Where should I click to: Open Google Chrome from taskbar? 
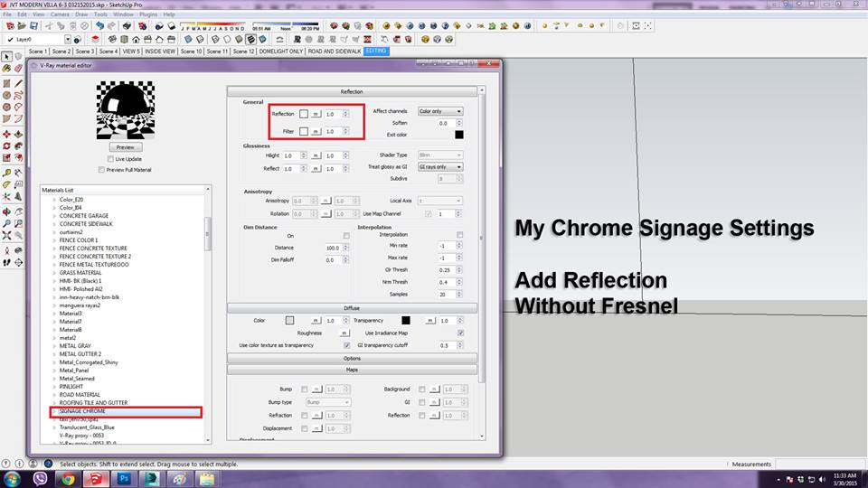68,479
